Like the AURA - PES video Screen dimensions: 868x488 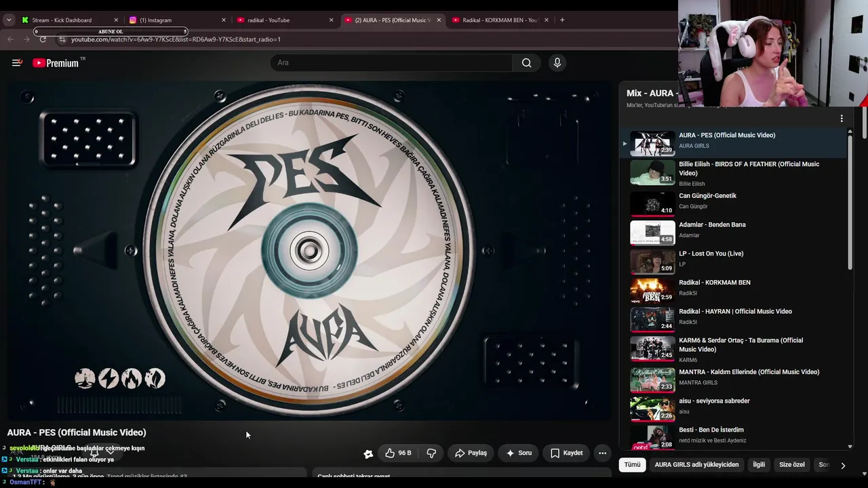(398, 453)
